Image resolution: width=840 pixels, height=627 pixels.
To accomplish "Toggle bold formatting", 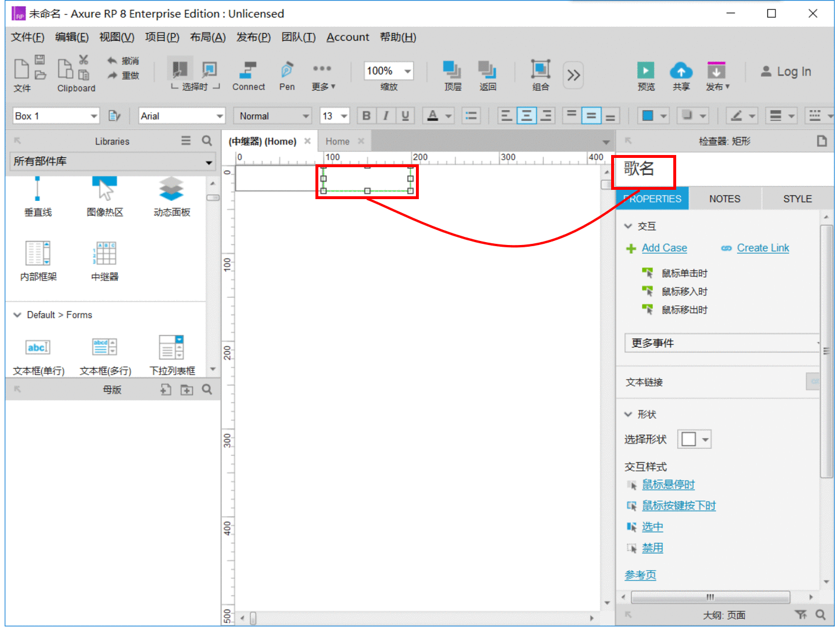I will (366, 116).
